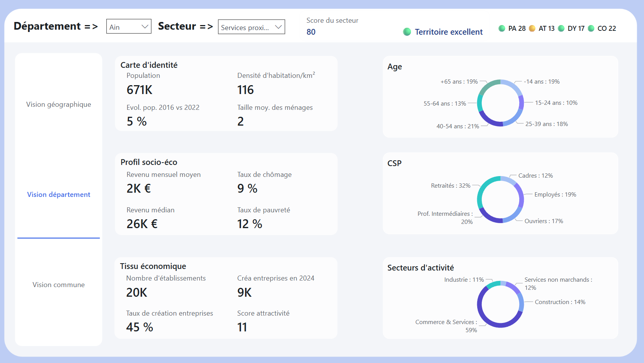Viewport: 644px width, 363px height.
Task: Click the green CO 22 indicator dot
Action: (590, 28)
